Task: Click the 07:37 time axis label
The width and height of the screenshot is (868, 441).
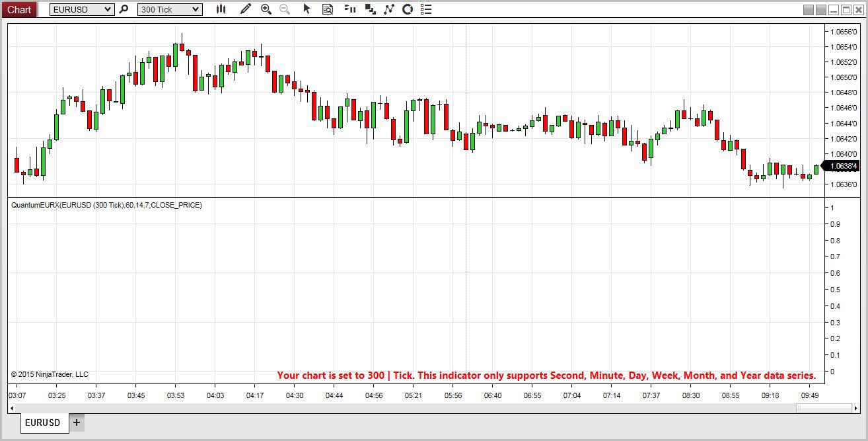Action: [x=651, y=395]
